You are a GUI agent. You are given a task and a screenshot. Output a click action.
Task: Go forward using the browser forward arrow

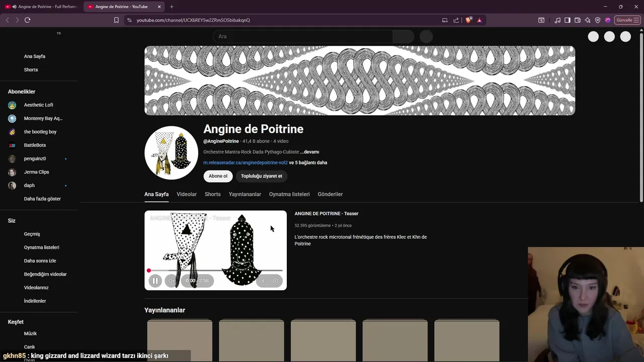click(x=17, y=20)
